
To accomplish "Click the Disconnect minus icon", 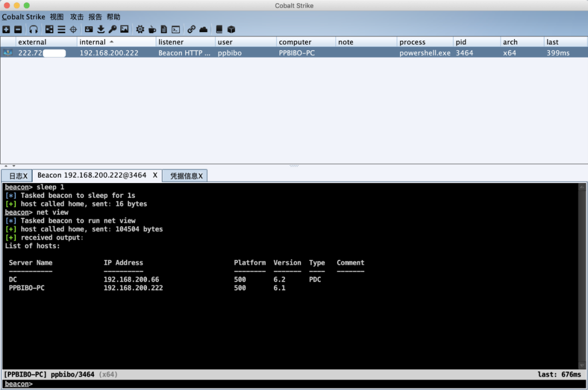I will 17,29.
